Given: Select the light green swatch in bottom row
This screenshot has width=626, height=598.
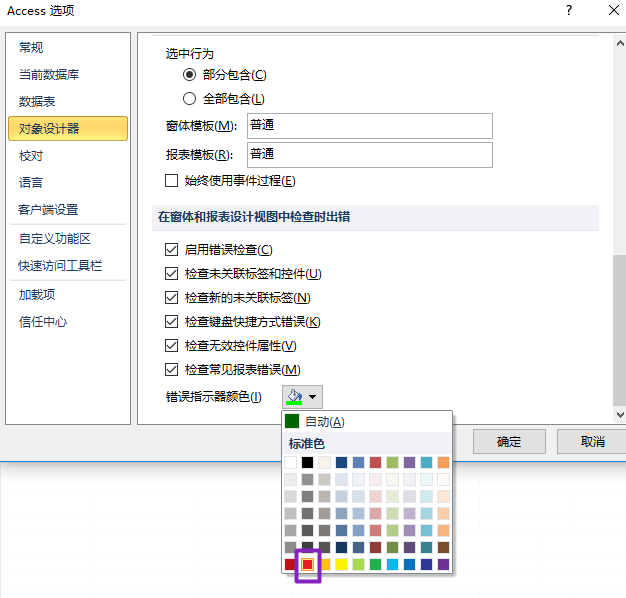Looking at the screenshot, I should (x=359, y=564).
